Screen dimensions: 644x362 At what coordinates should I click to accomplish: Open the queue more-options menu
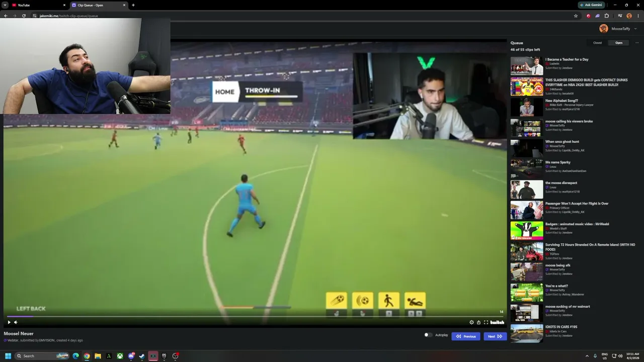[637, 43]
